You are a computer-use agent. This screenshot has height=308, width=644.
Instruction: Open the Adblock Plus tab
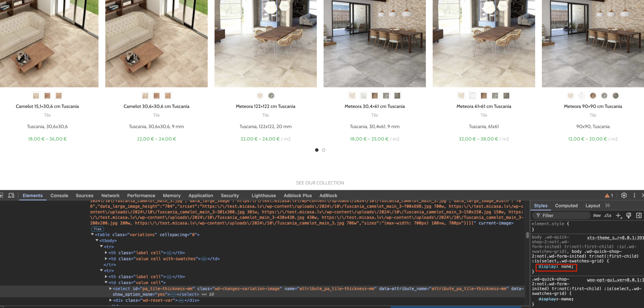coord(297,195)
